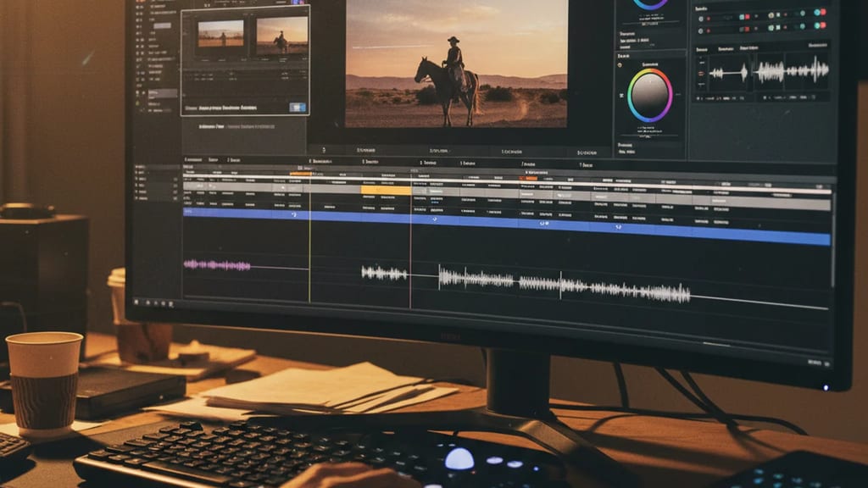
Task: Select the pink audio waveform clip
Action: pos(217,265)
